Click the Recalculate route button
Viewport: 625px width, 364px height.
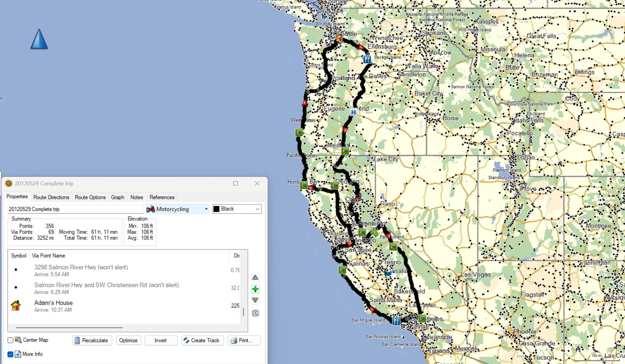point(92,340)
